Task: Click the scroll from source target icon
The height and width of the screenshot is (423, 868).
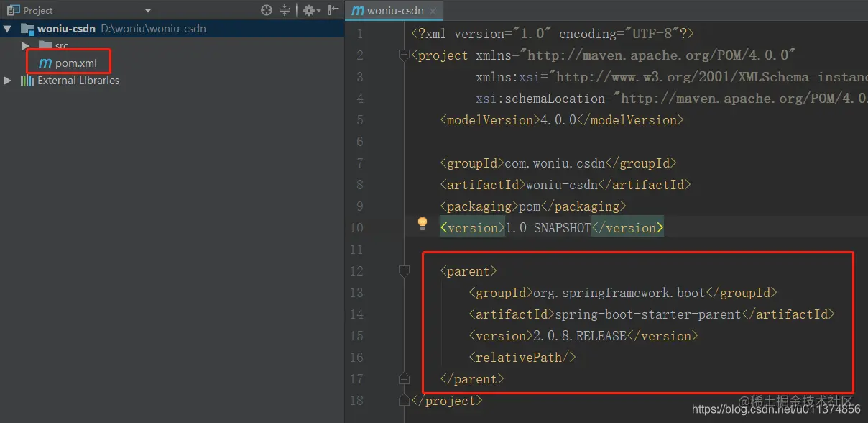Action: tap(267, 10)
